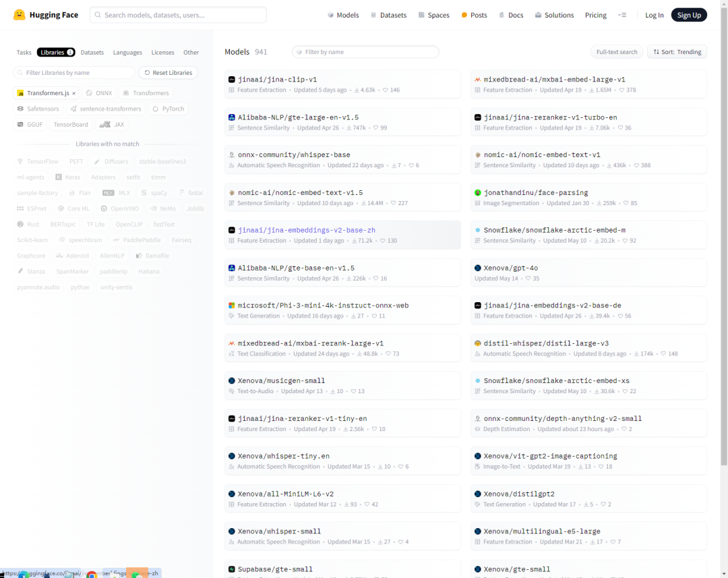Switch to the Other filter tab

tap(191, 53)
